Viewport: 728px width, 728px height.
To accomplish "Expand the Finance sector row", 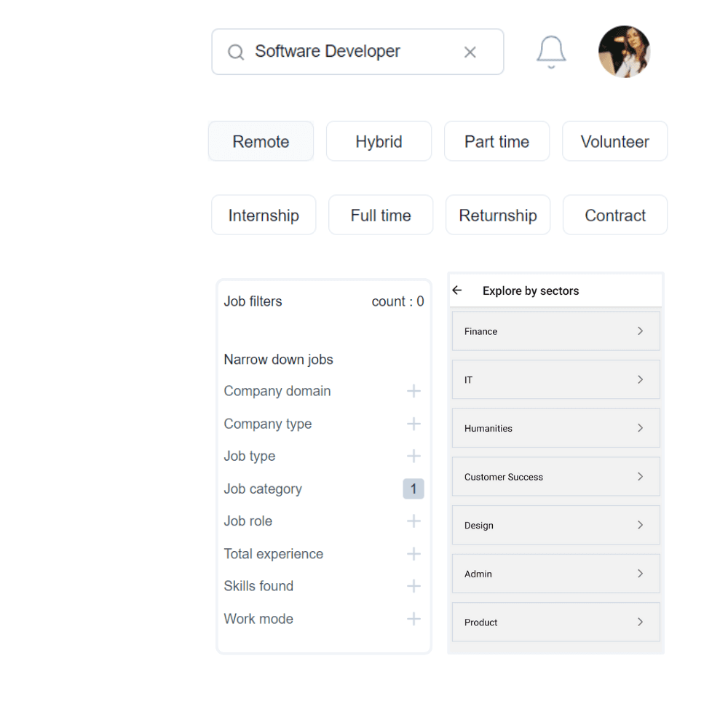I will (x=555, y=331).
